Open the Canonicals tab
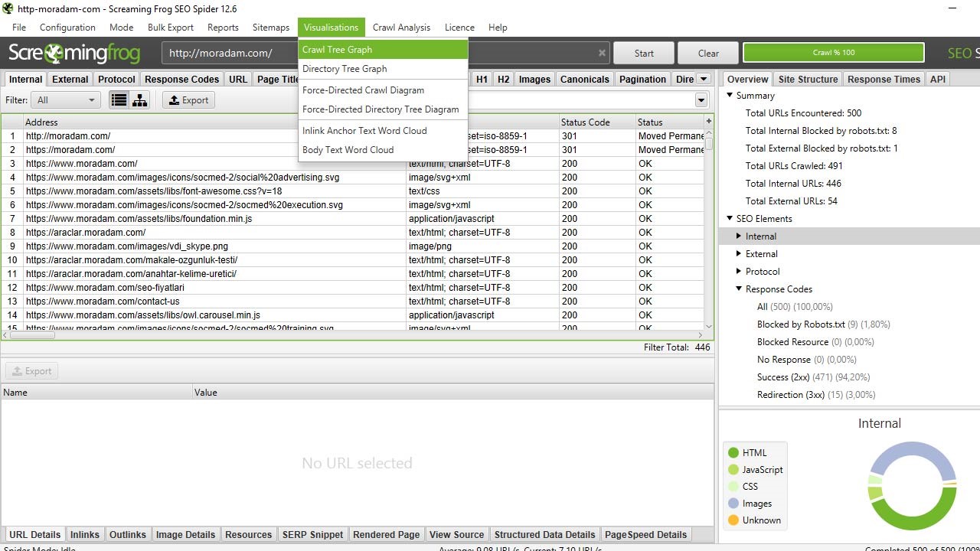Screen dimensions: 980x551 [585, 79]
